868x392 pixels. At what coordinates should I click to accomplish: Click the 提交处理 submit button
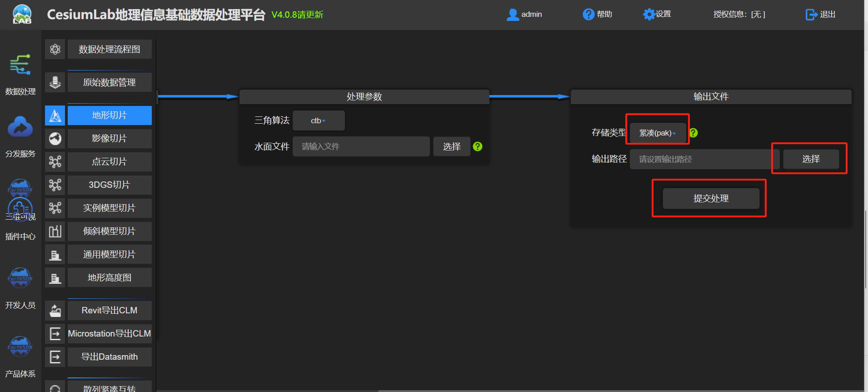(x=711, y=199)
